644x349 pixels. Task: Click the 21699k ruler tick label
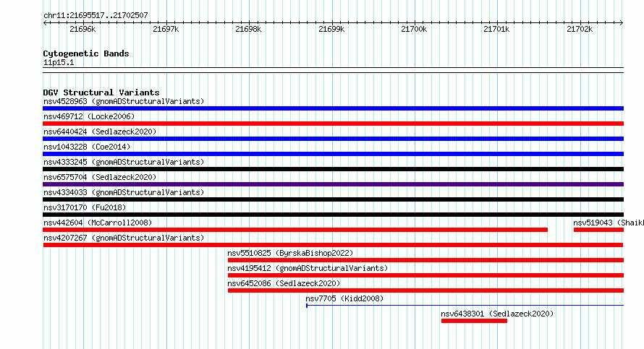click(331, 29)
